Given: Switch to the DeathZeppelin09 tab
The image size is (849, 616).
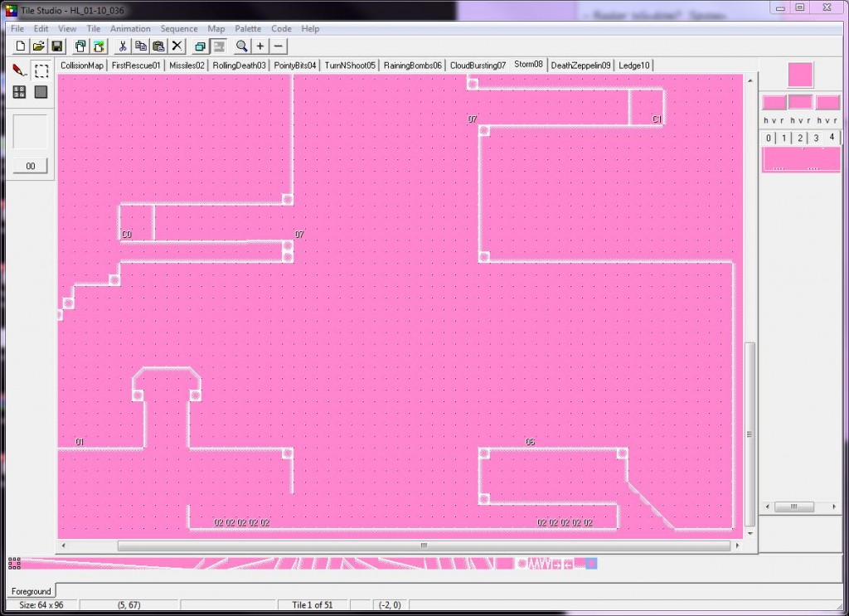Looking at the screenshot, I should point(580,65).
